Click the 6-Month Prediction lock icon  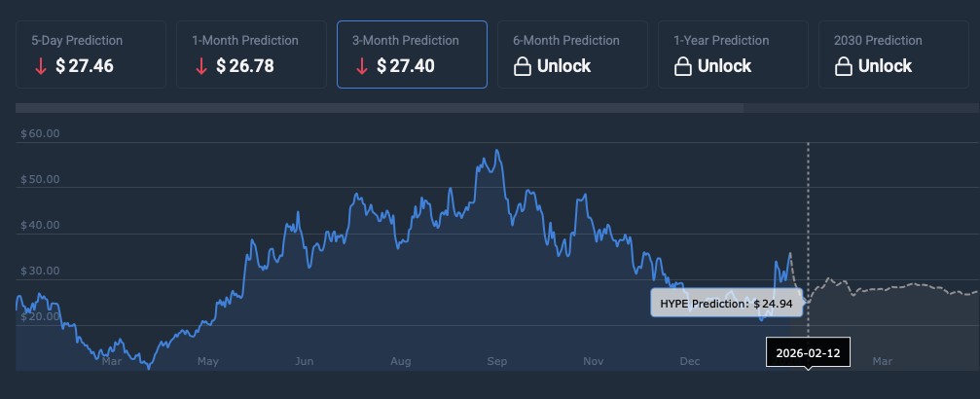523,66
